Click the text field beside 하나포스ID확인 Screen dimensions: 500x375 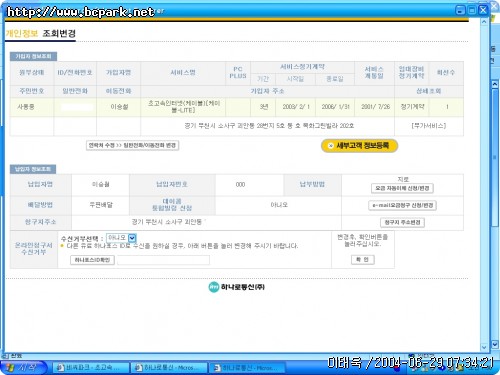pos(163,260)
